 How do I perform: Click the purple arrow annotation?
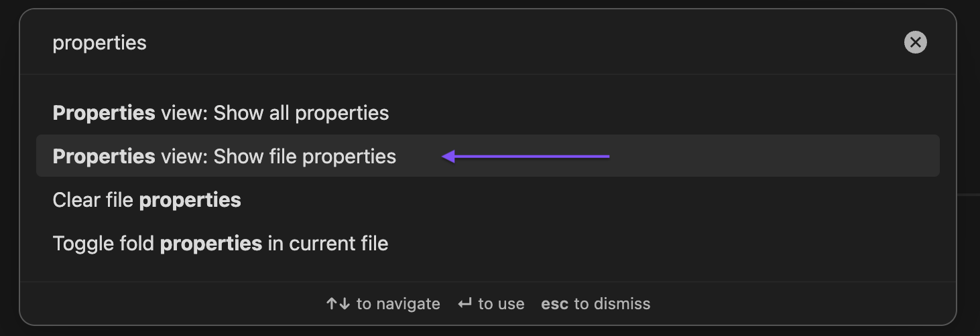[x=526, y=157]
